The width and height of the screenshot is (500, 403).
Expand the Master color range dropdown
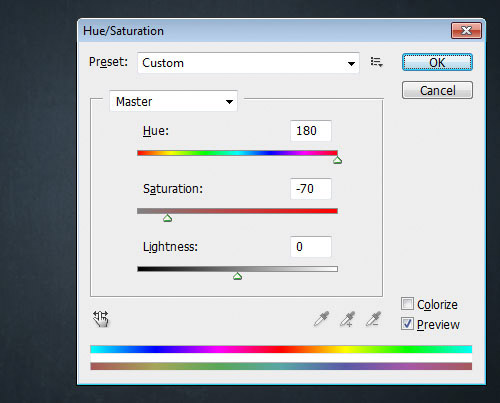pos(173,101)
